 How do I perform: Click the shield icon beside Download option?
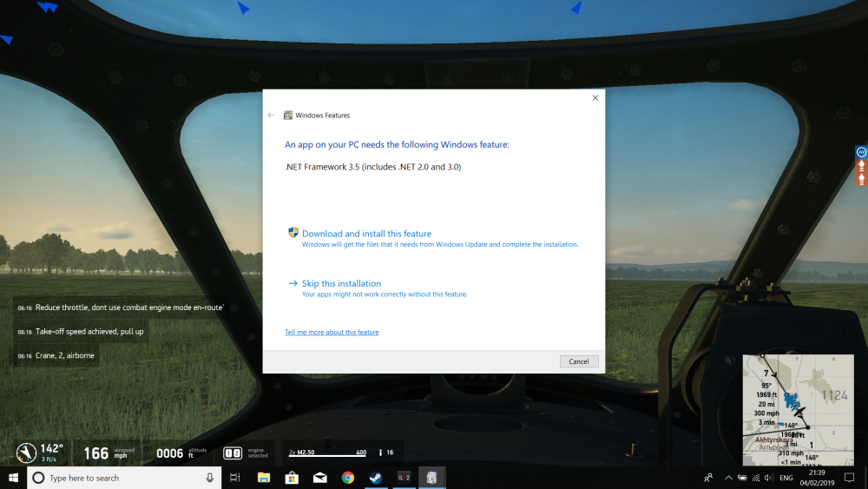(x=293, y=233)
